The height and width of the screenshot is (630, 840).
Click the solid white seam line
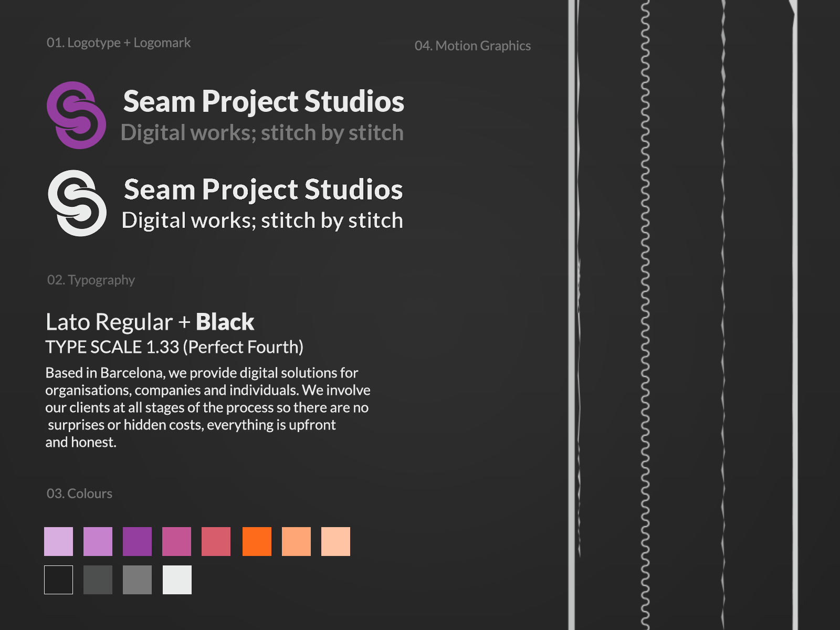[x=572, y=262]
